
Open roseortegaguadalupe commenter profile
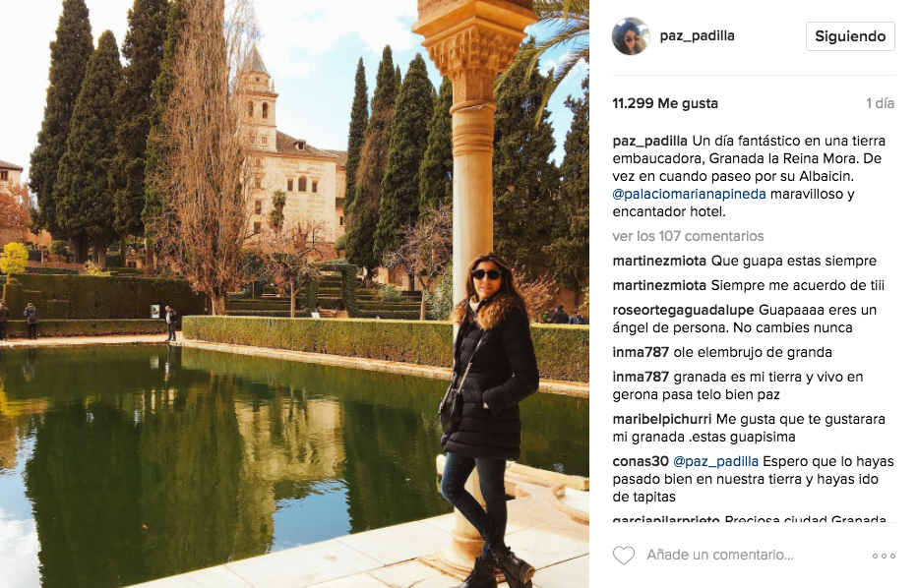tap(683, 310)
